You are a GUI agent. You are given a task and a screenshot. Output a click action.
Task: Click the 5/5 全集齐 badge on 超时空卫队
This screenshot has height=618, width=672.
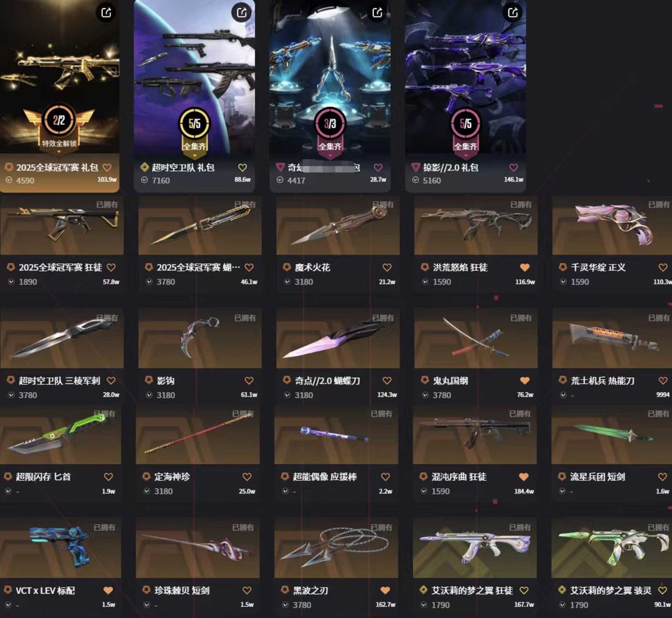point(194,130)
